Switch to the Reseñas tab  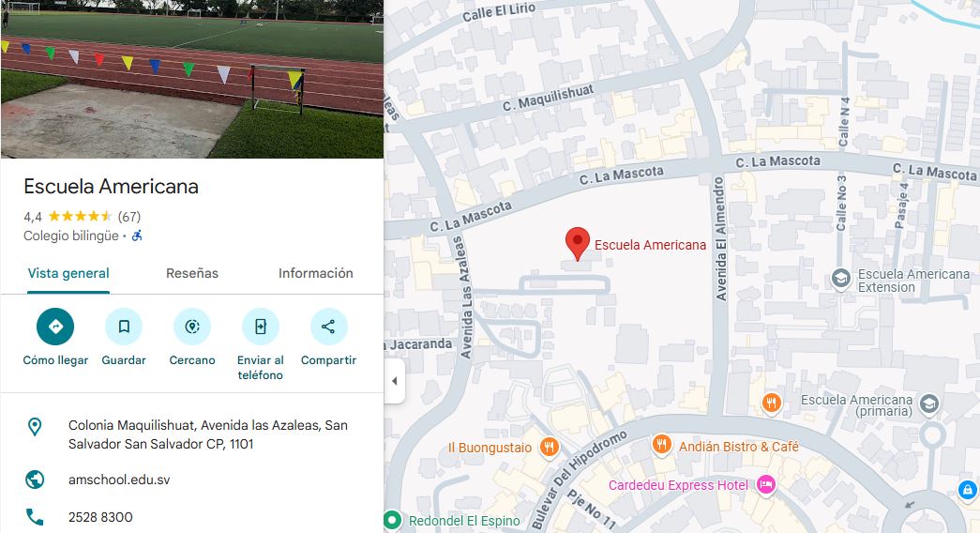(192, 273)
